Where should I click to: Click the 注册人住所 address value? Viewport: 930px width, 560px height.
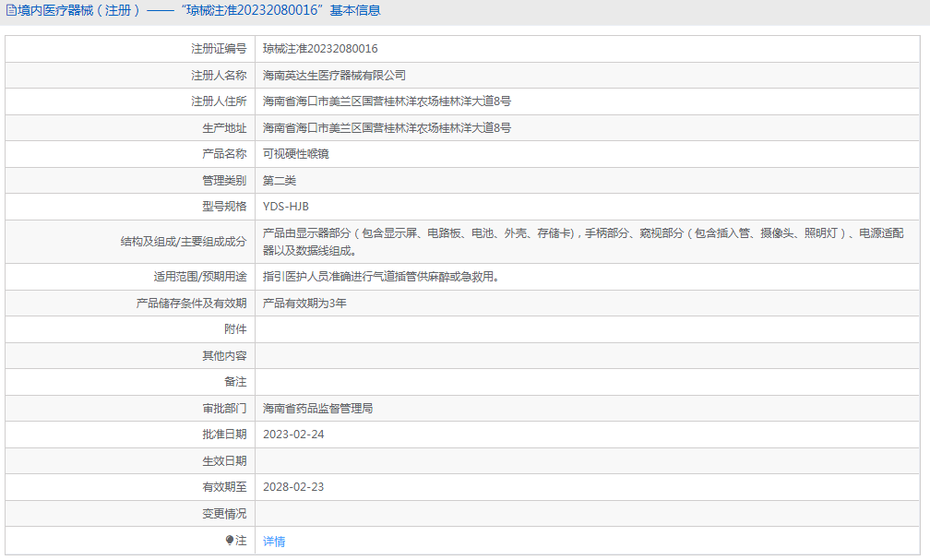[x=387, y=101]
